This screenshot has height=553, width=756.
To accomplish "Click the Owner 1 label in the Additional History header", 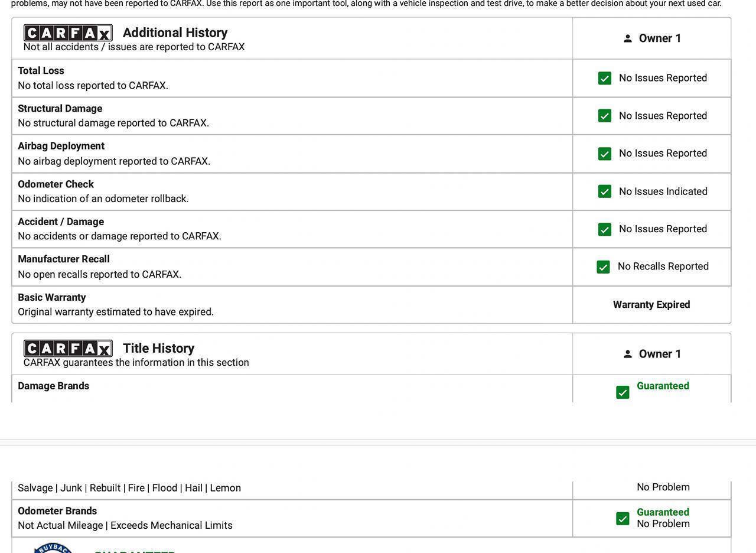I will 660,38.
